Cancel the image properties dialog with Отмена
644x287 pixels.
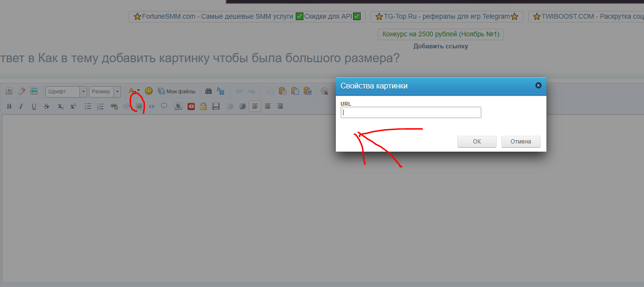coord(521,142)
